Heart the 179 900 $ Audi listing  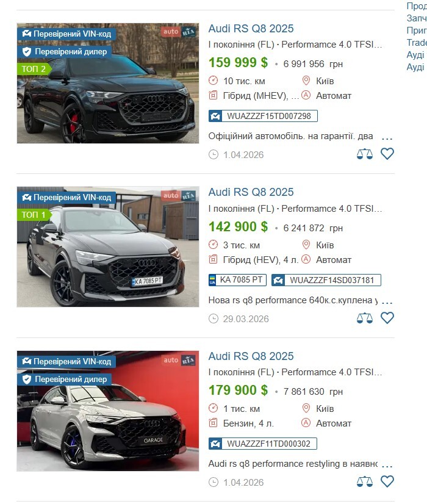tap(387, 482)
